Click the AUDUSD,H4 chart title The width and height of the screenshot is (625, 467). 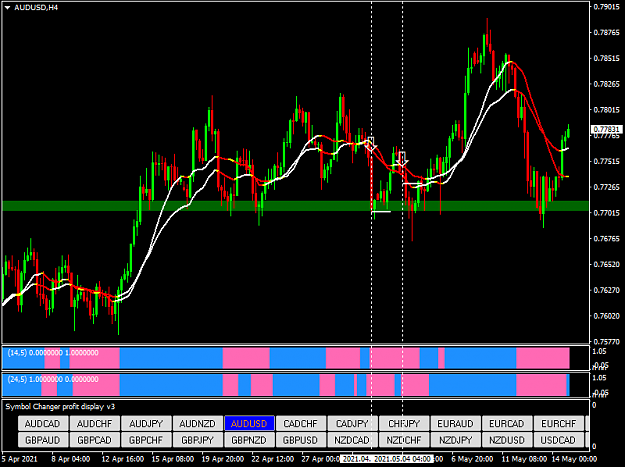(36, 8)
